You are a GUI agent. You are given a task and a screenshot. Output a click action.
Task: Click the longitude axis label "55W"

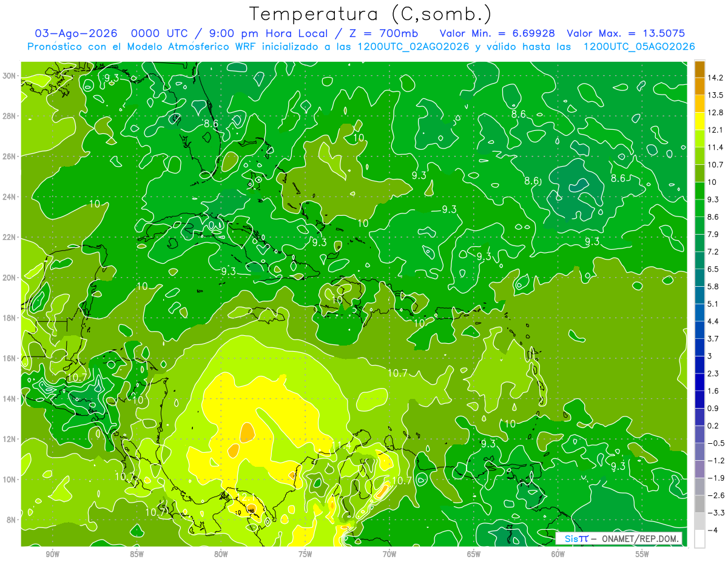click(642, 554)
